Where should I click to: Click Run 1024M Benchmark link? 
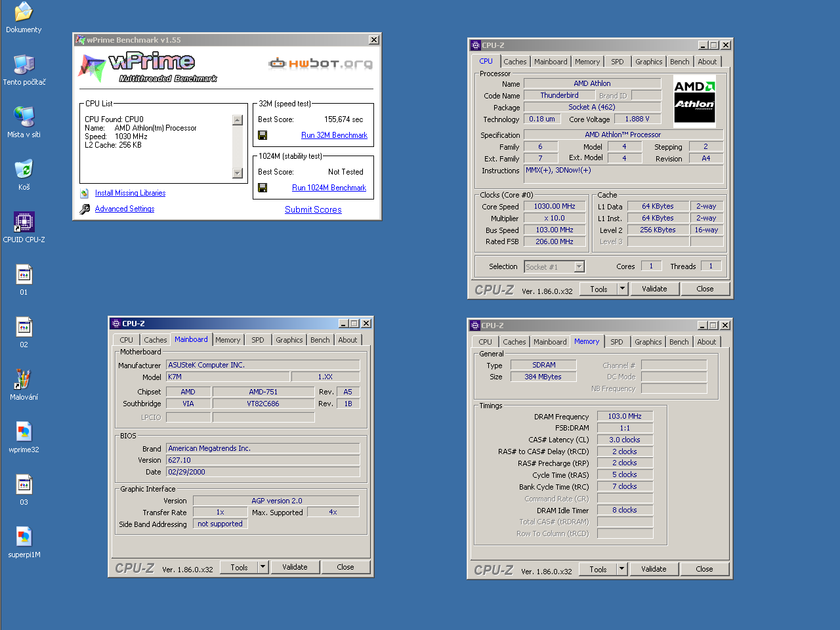[x=329, y=188]
